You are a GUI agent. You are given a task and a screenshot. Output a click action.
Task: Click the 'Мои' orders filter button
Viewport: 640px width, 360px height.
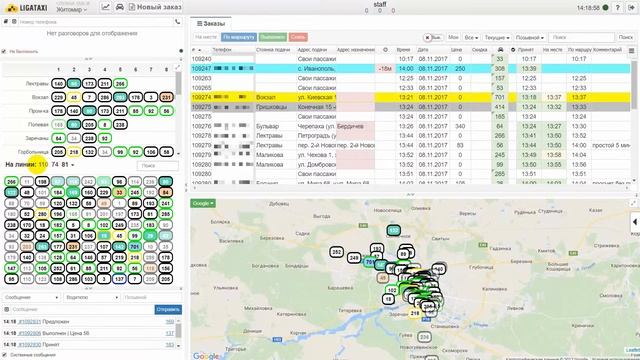(453, 37)
